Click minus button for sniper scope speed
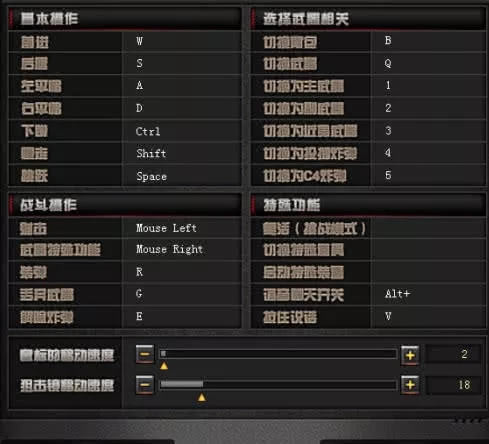Screen dimensions: 489x444 pyautogui.click(x=145, y=385)
